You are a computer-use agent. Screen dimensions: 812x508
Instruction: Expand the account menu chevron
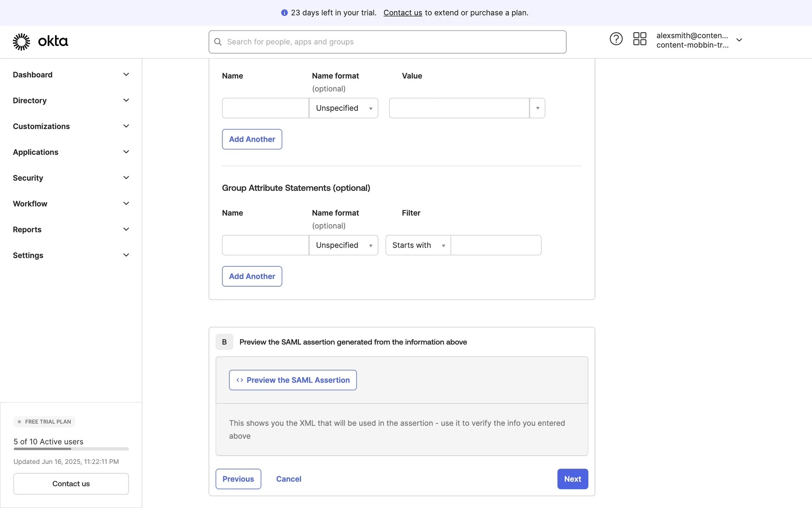739,40
